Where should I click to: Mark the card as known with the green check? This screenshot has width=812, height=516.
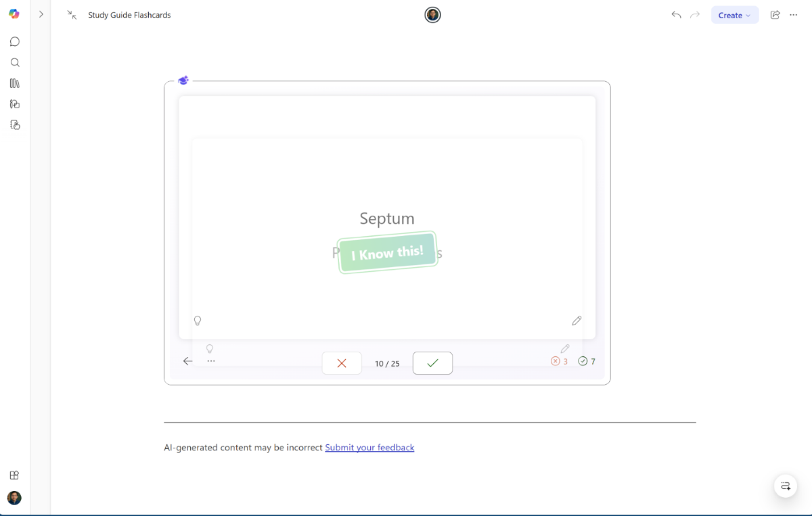pyautogui.click(x=432, y=363)
